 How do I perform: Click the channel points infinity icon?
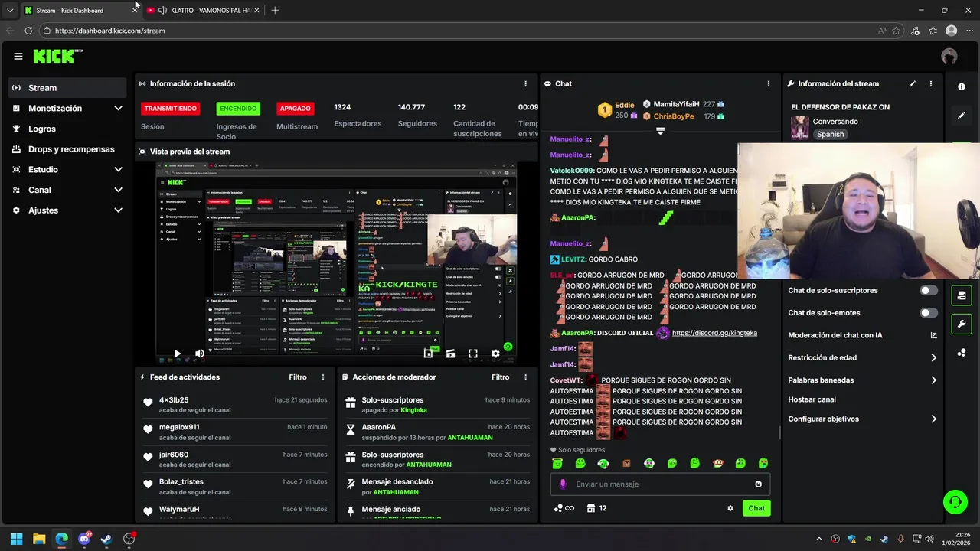point(564,508)
